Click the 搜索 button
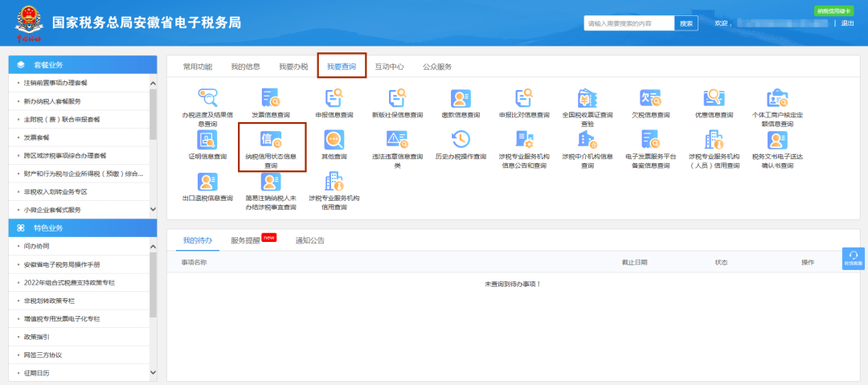 point(686,23)
